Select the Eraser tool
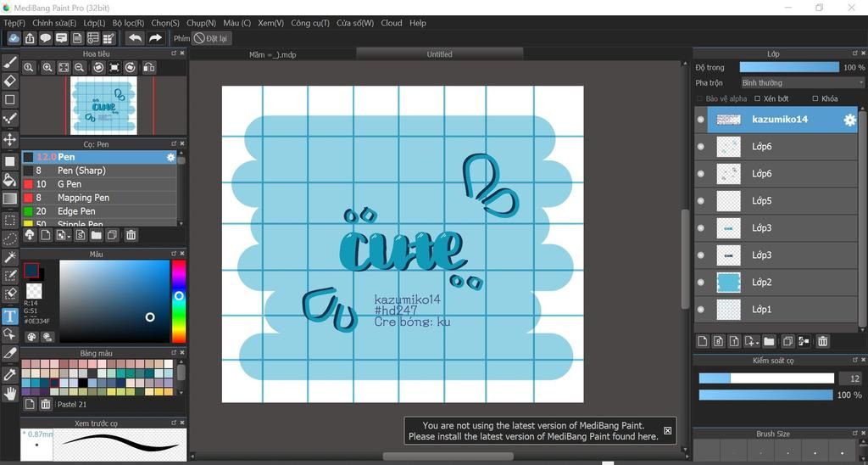This screenshot has height=465, width=868. [x=10, y=81]
